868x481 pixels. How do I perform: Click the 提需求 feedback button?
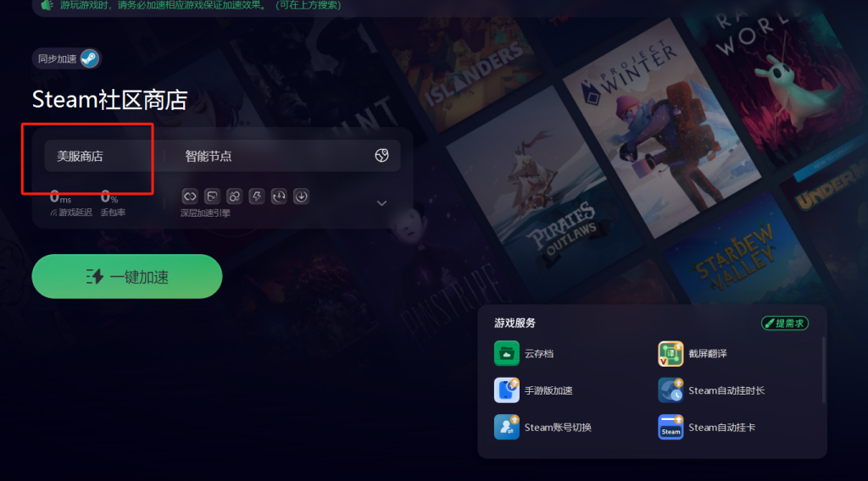coord(784,323)
